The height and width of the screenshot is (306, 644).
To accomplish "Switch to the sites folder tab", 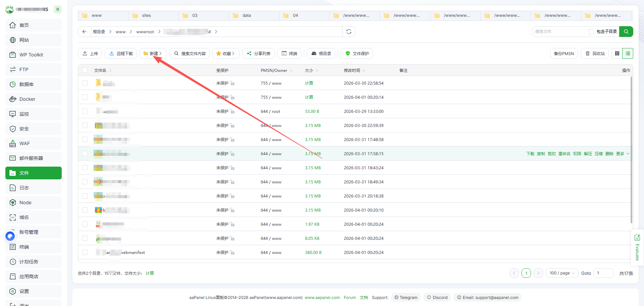I will (x=146, y=15).
